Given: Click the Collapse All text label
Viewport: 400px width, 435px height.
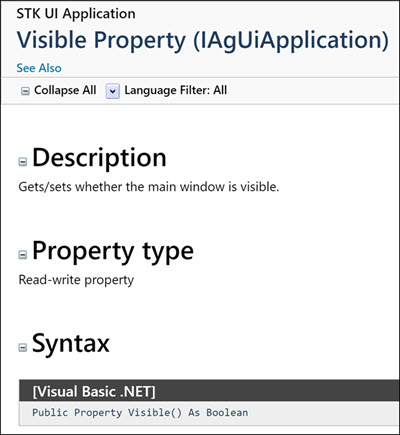Looking at the screenshot, I should point(65,90).
